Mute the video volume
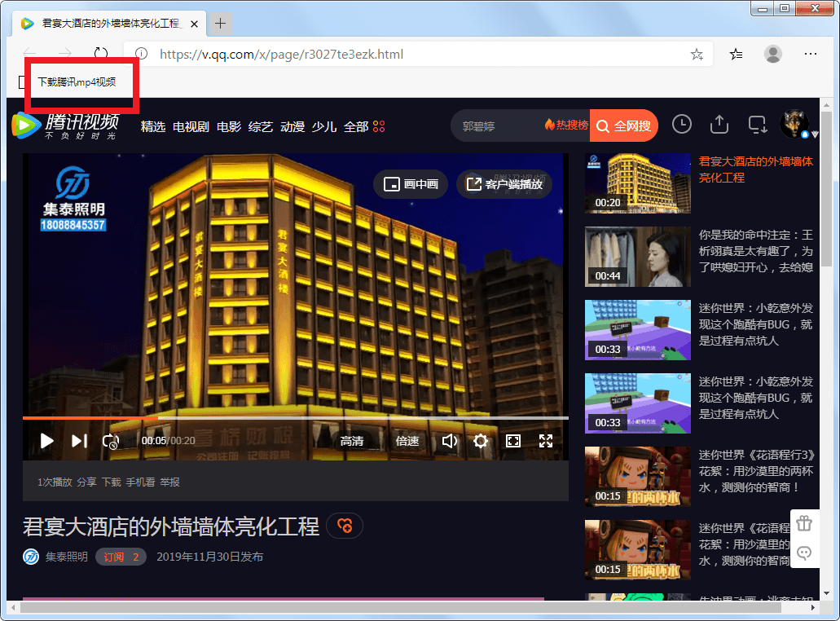Viewport: 840px width, 621px height. 450,441
